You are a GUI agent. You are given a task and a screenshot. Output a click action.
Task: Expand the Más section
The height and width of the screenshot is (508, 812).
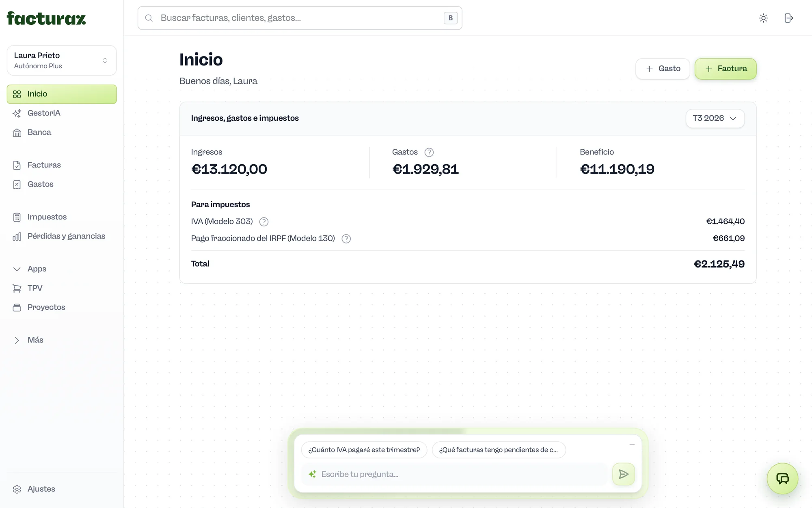[62, 340]
